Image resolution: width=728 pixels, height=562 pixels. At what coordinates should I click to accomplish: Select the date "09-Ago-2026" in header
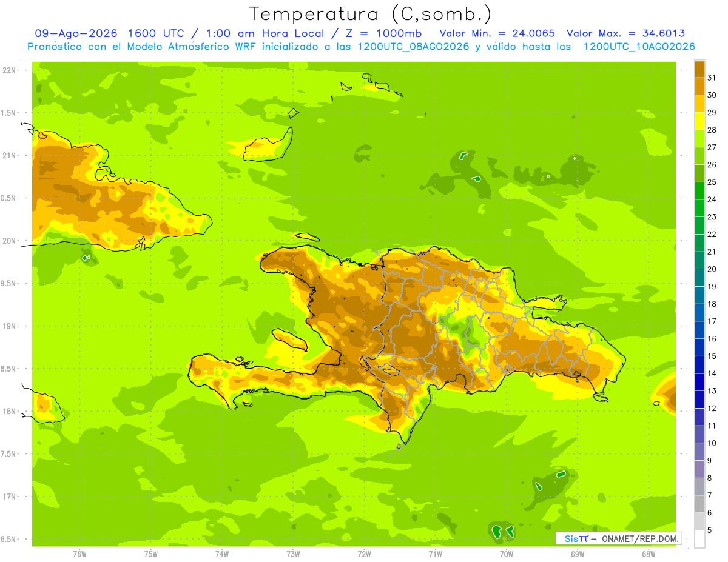point(76,33)
